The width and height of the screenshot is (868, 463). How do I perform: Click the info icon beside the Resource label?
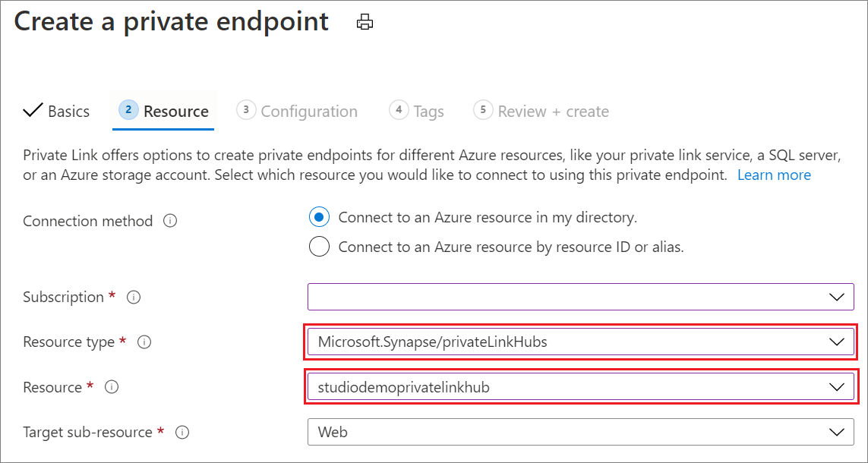(112, 387)
